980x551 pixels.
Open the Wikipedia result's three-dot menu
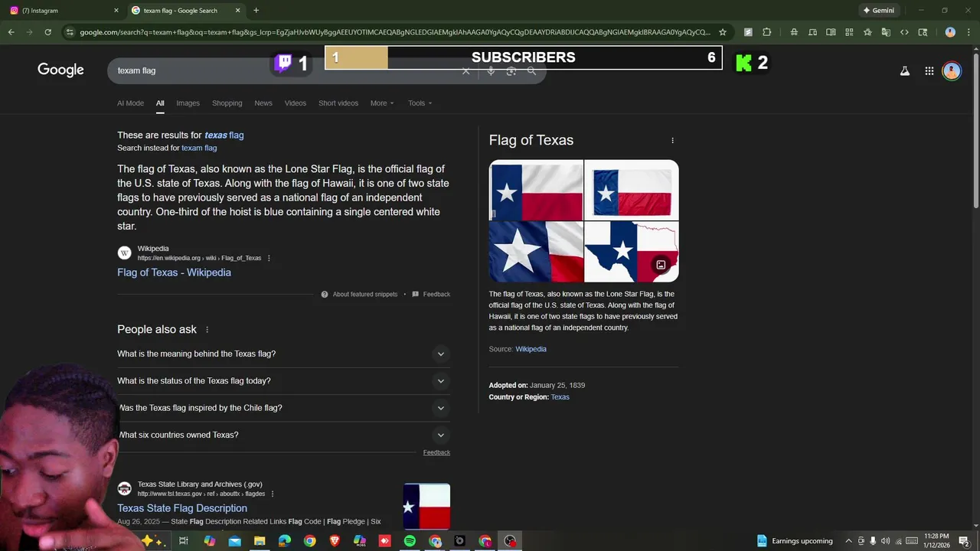[269, 258]
